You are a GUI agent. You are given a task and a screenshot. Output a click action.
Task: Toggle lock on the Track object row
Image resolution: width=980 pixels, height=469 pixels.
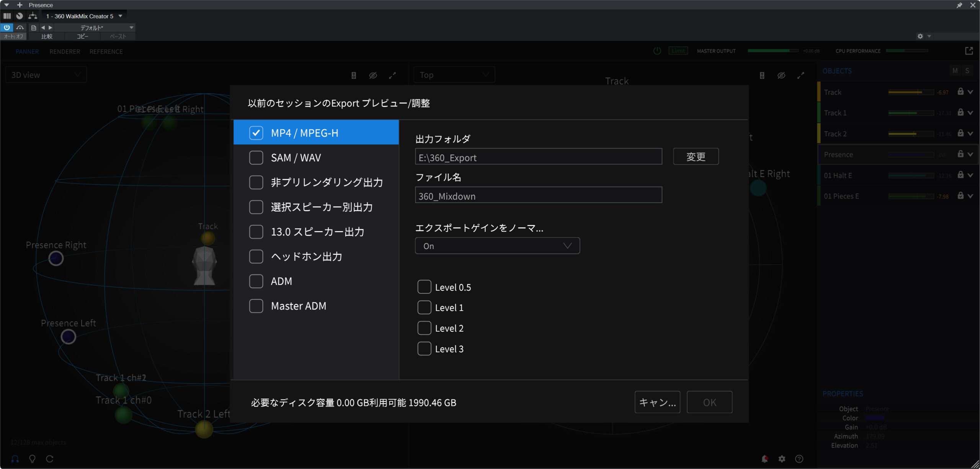click(x=960, y=91)
